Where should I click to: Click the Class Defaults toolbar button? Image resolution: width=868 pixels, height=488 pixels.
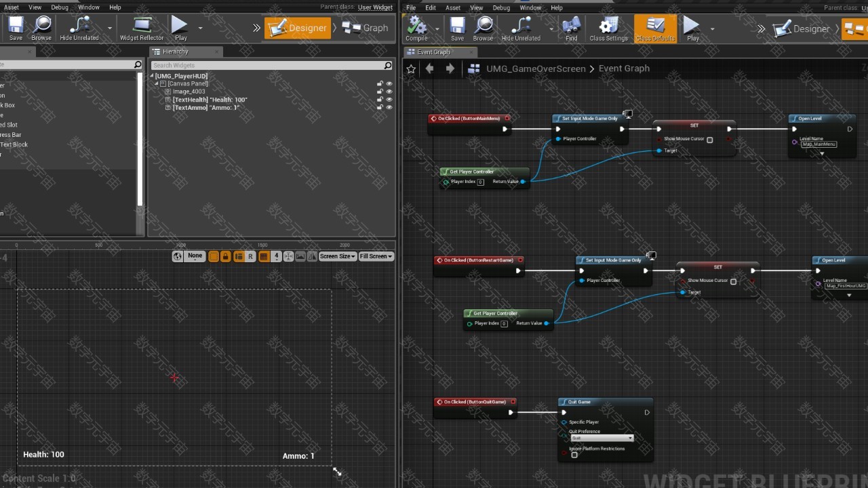coord(654,28)
